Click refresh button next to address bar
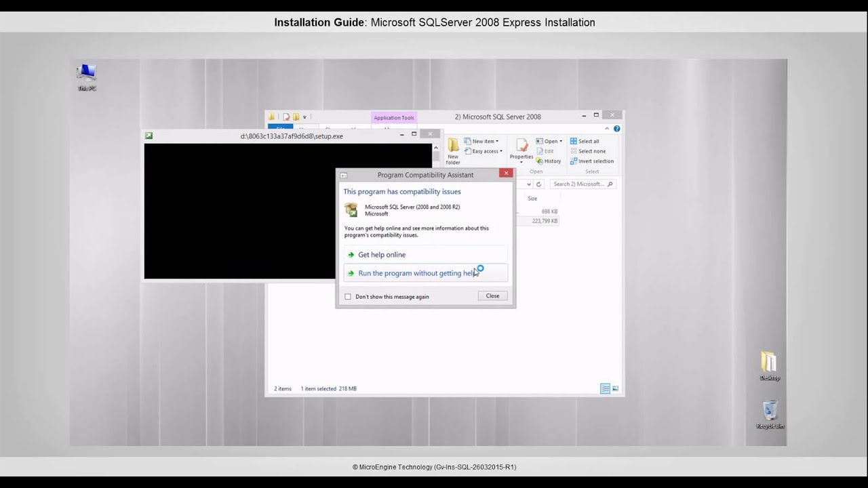 coord(538,184)
